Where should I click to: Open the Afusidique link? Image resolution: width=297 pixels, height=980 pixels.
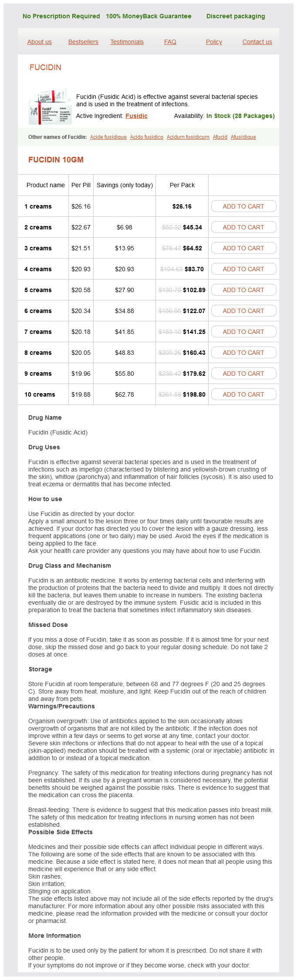pyautogui.click(x=243, y=137)
